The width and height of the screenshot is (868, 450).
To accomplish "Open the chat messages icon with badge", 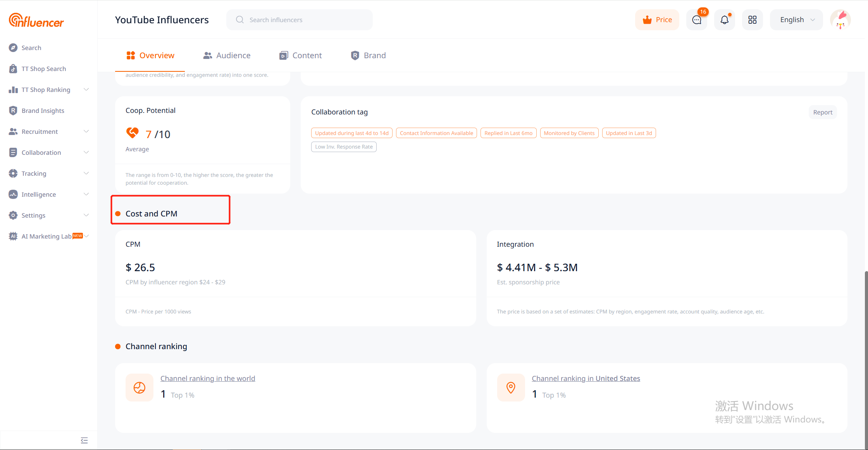I will (697, 20).
